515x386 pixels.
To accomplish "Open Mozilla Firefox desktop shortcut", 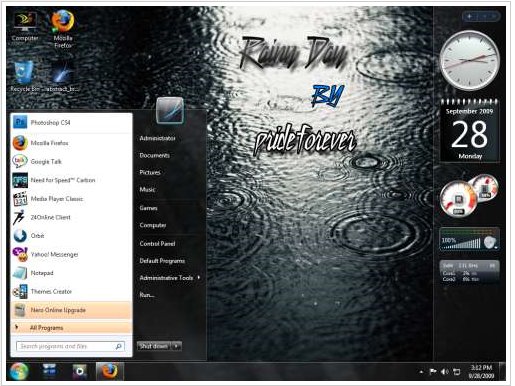I will [63, 29].
